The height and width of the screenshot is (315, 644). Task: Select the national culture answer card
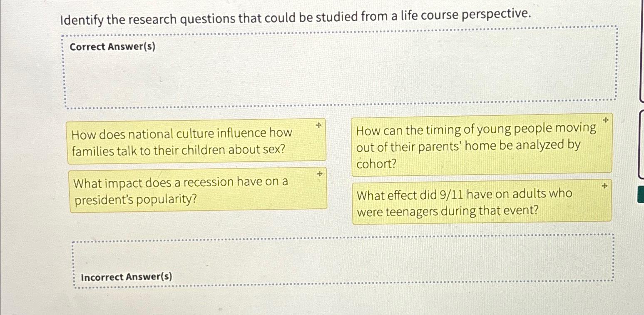[196, 142]
